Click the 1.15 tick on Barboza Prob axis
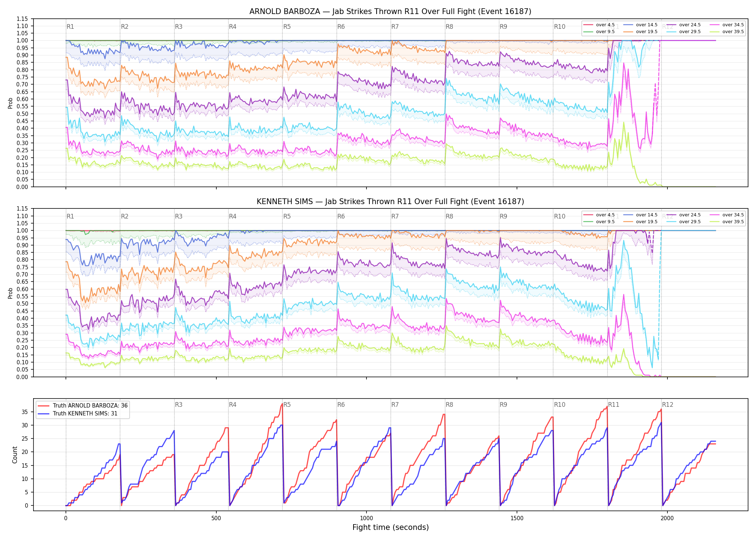The width and height of the screenshot is (756, 540). pos(22,19)
